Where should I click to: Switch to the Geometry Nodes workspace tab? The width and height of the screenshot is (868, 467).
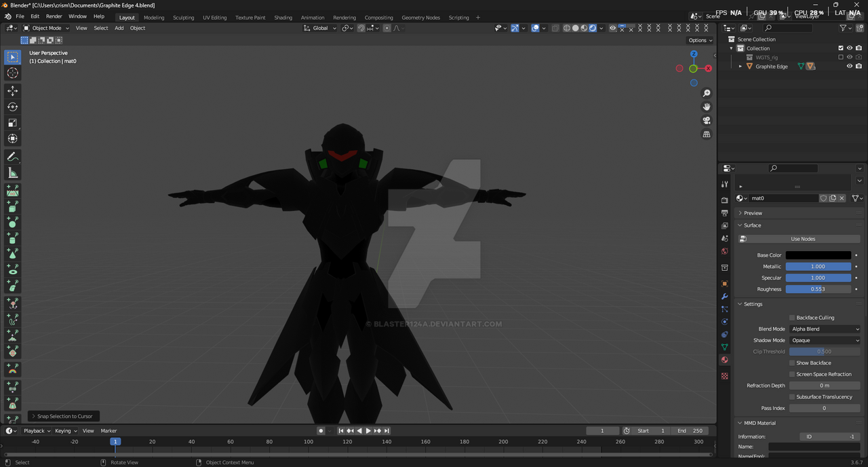point(420,18)
